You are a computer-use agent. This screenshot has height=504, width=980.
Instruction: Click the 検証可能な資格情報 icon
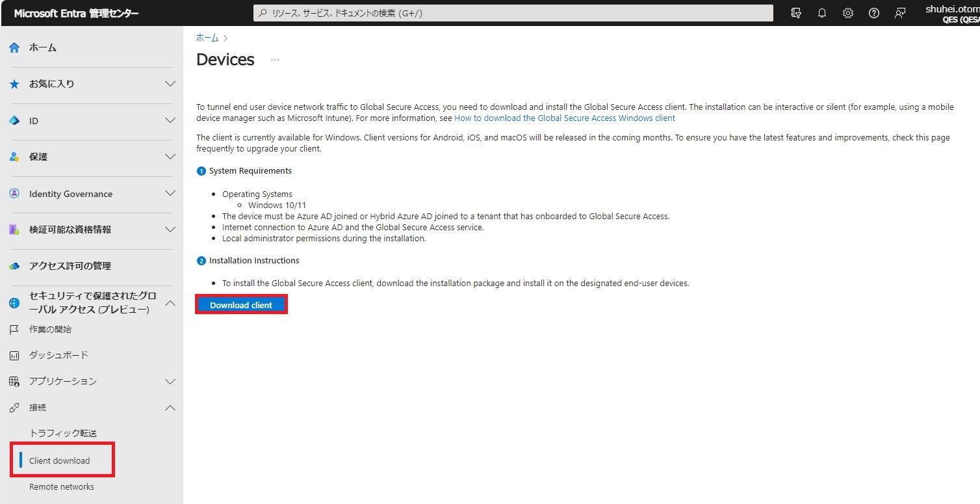click(14, 230)
